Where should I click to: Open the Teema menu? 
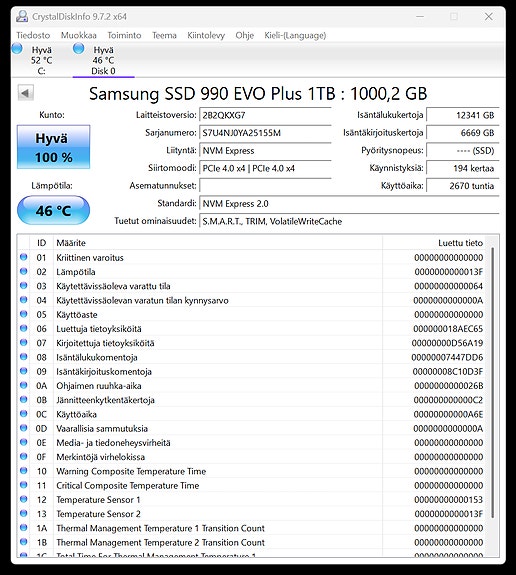pos(164,35)
